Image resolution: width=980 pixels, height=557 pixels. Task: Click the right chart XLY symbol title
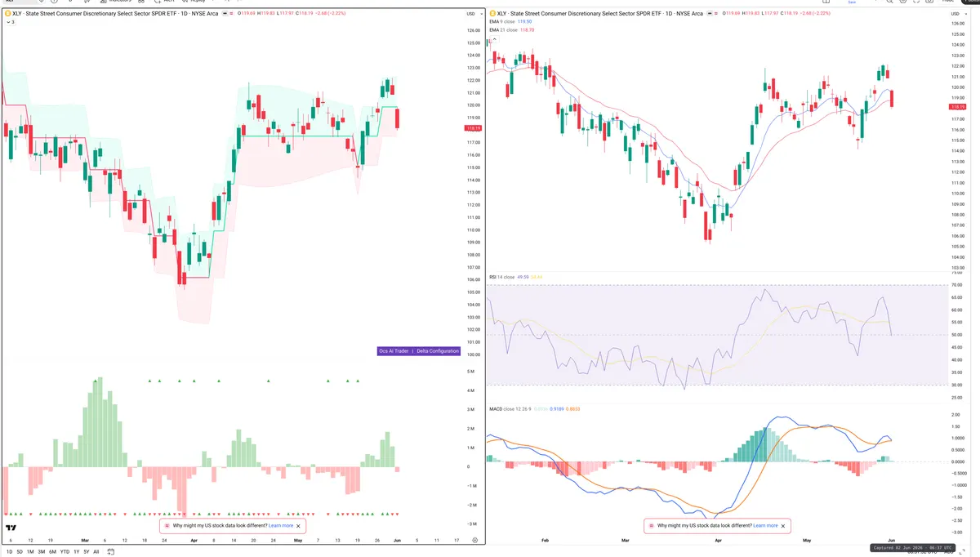click(599, 14)
